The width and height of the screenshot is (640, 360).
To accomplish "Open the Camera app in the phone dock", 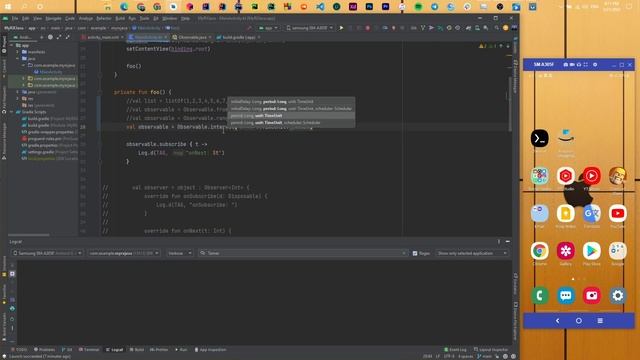I will coord(591,296).
